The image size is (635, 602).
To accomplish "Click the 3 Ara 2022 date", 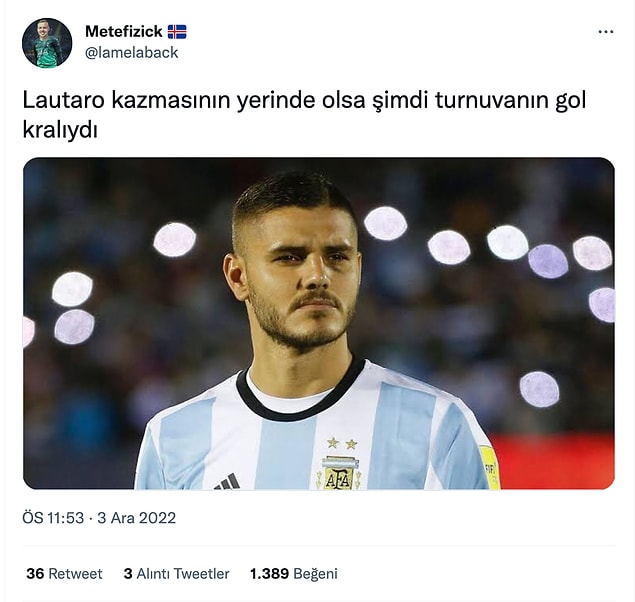I will click(137, 518).
